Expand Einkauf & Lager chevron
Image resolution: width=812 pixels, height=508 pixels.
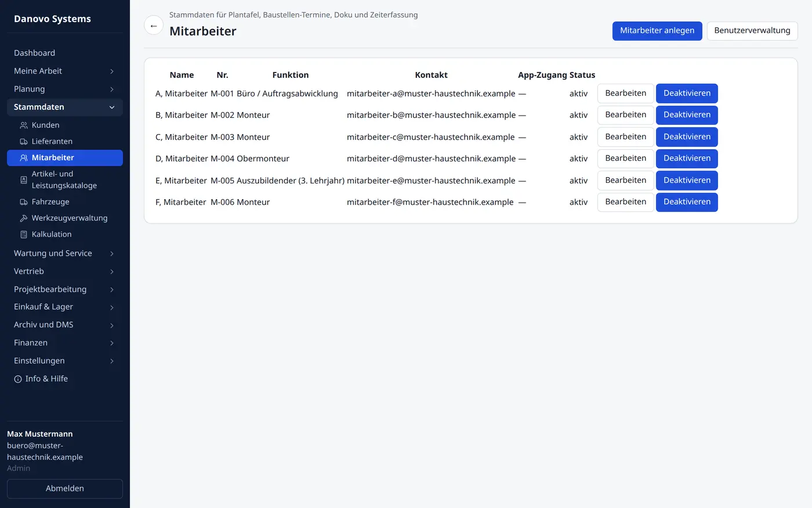[112, 308]
